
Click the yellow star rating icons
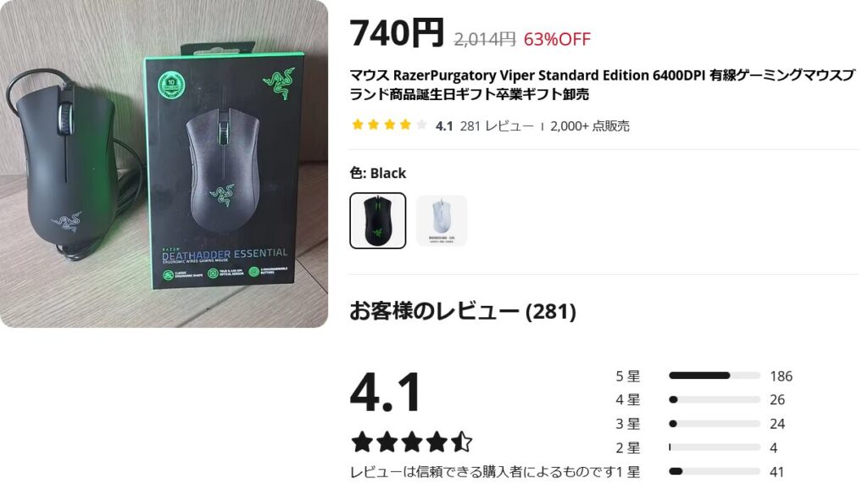[389, 125]
